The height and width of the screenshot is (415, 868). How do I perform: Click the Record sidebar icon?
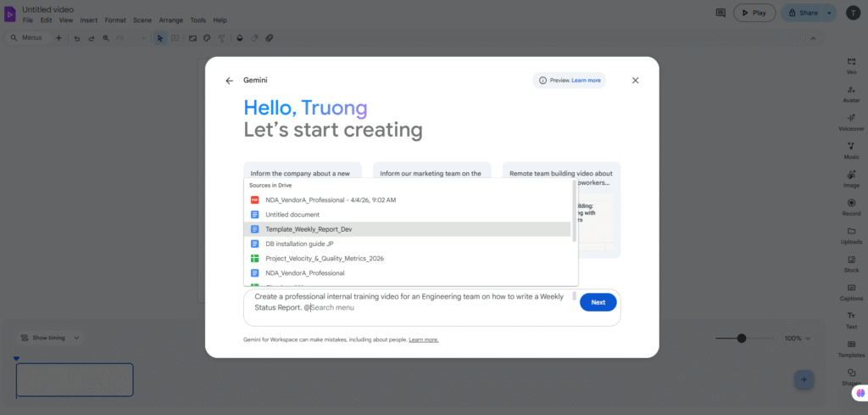[x=851, y=206]
